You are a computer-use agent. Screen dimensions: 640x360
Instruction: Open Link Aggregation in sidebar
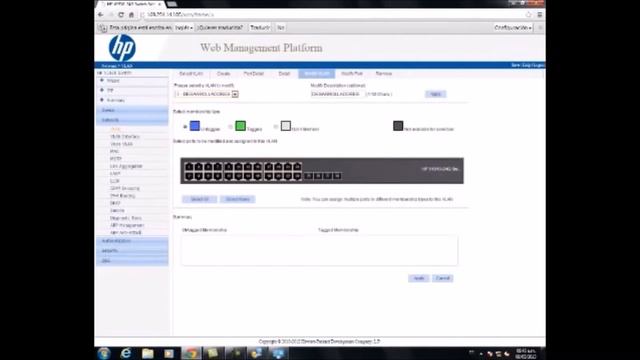[x=126, y=167]
